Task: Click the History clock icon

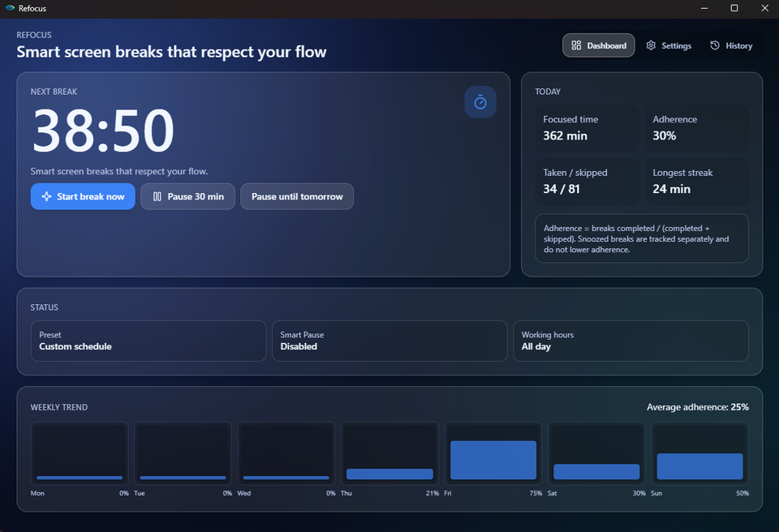Action: point(714,45)
